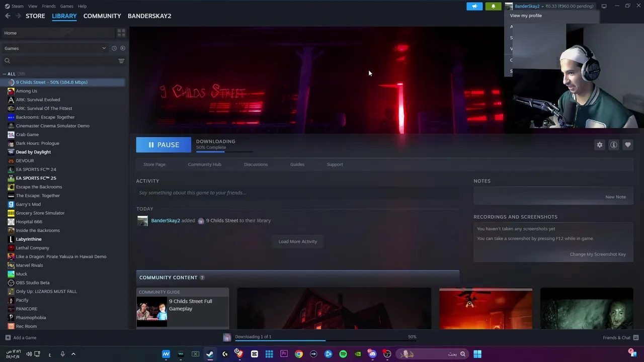The image size is (644, 362).
Task: Go to the COMMUNITY tab
Action: tap(102, 16)
